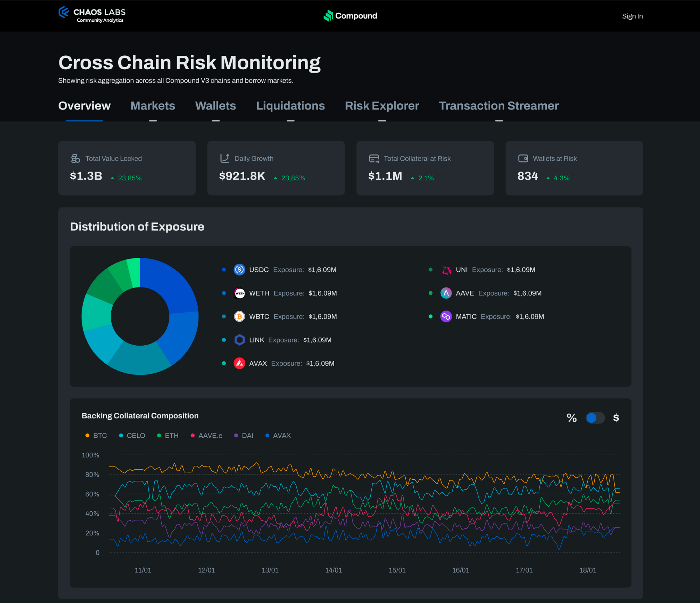The height and width of the screenshot is (603, 700).
Task: Click the MATIC purple icon
Action: pos(446,317)
